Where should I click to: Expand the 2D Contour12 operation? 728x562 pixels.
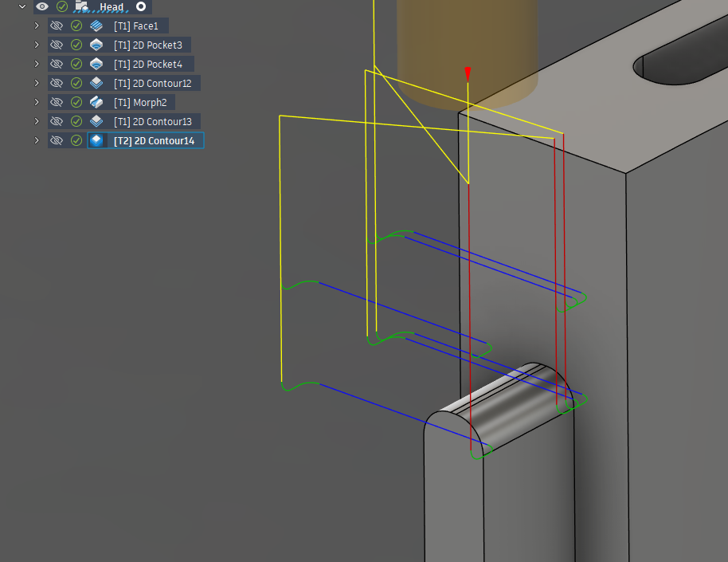[37, 83]
